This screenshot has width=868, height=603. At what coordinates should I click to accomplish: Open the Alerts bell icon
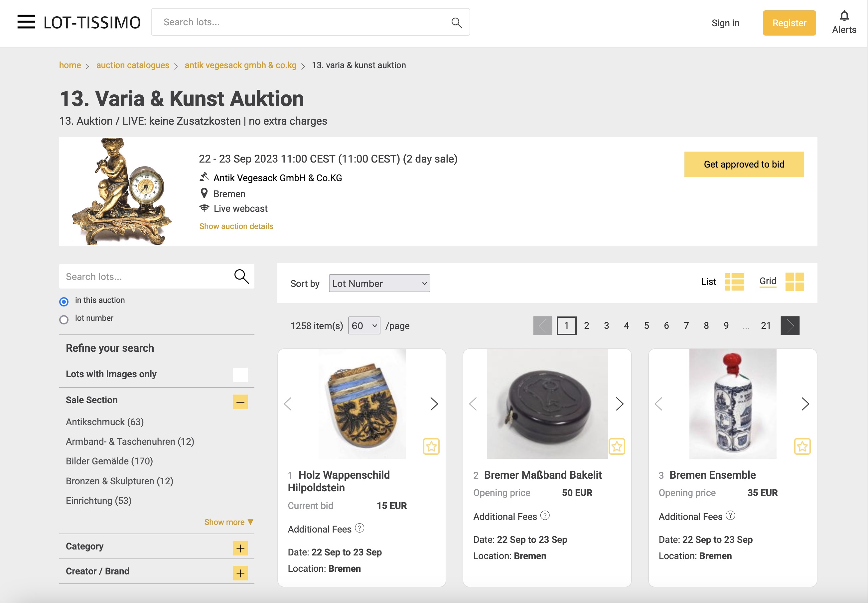844,16
